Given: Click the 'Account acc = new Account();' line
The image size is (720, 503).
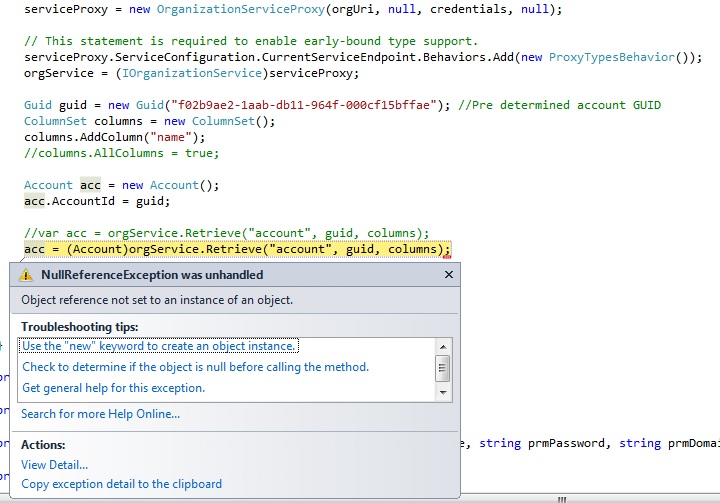Looking at the screenshot, I should pos(122,185).
